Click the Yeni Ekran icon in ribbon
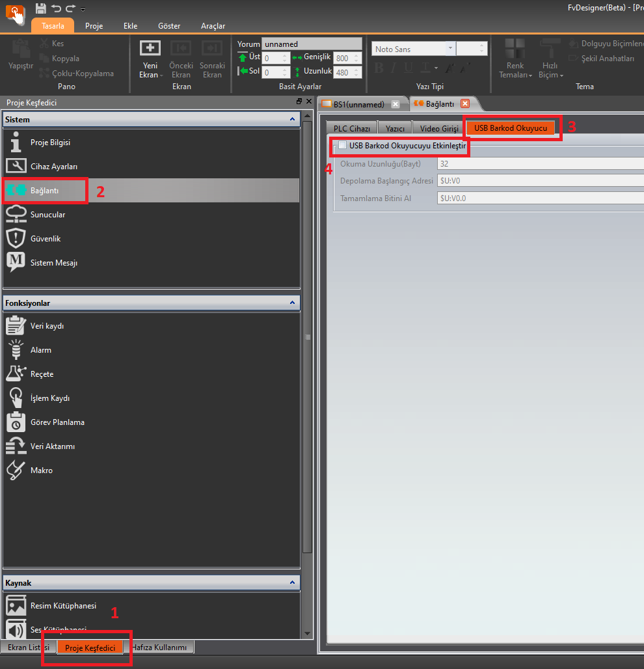Image resolution: width=644 pixels, height=669 pixels. tap(150, 49)
